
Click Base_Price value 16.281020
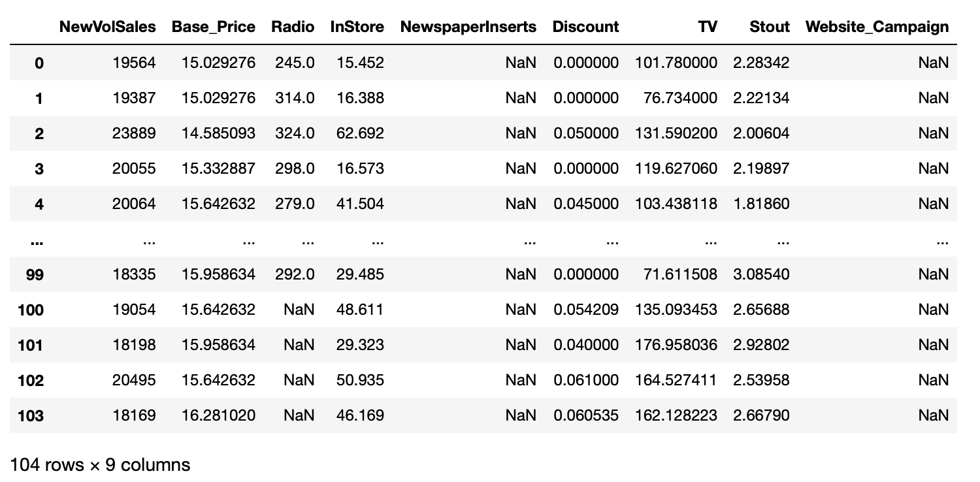(x=218, y=415)
